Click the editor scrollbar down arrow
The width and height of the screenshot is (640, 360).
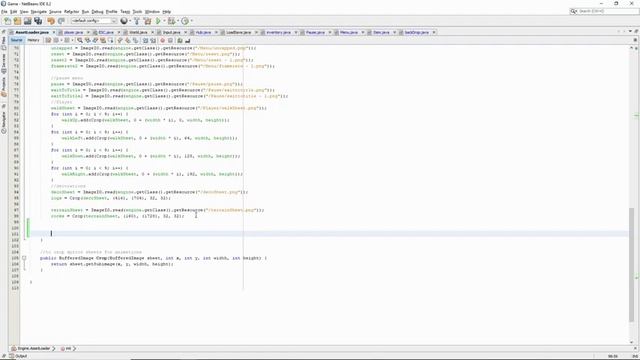click(631, 342)
